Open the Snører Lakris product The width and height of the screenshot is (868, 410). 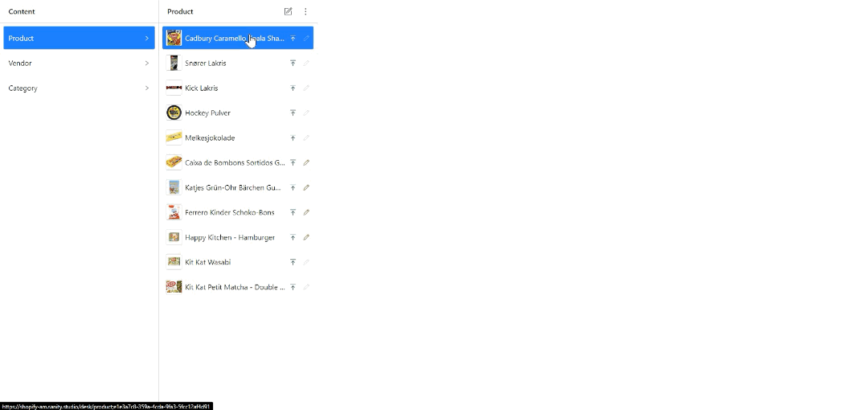[x=238, y=64]
